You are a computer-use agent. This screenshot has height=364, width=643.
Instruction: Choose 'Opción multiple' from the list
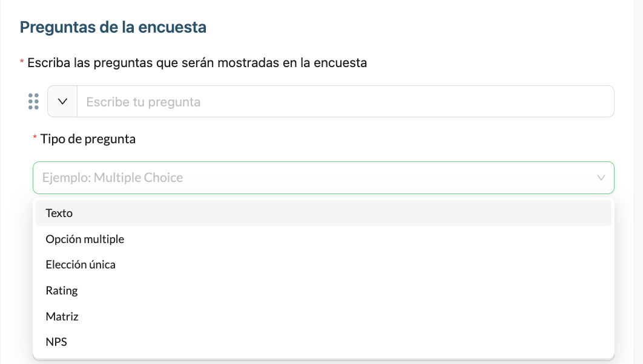tap(323, 239)
